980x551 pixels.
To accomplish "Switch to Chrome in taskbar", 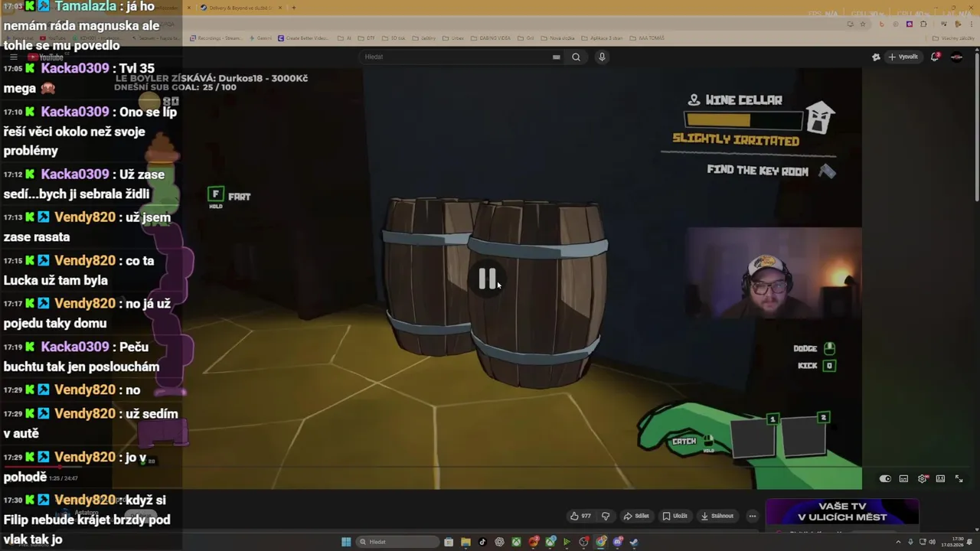I will pyautogui.click(x=600, y=542).
